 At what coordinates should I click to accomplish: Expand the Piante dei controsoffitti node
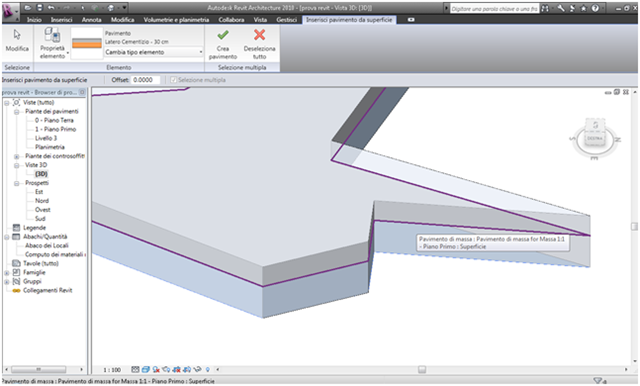pyautogui.click(x=17, y=156)
